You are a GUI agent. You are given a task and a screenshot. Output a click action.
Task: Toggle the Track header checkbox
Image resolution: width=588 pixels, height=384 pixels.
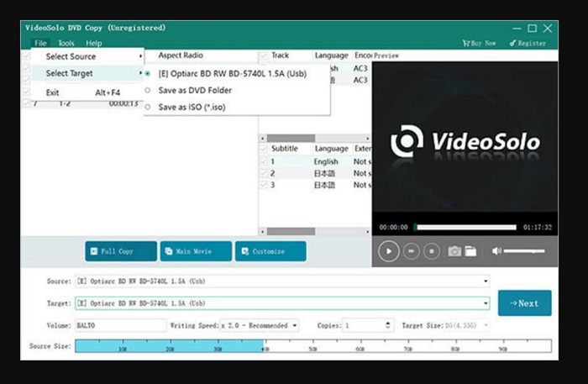[264, 55]
